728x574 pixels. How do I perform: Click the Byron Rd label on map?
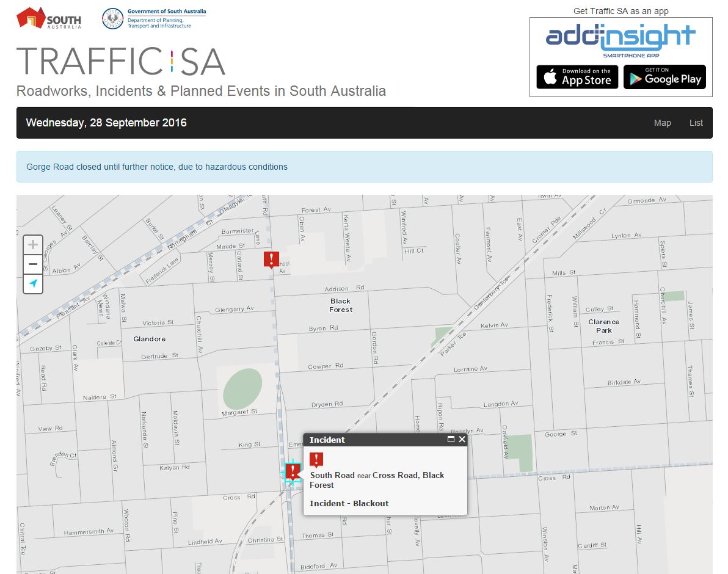pyautogui.click(x=324, y=328)
